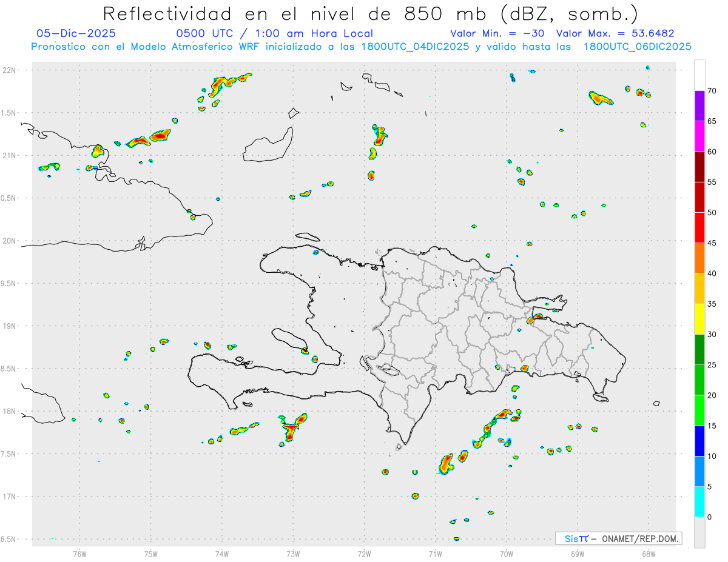
Task: Select the '75W' longitude label
Action: point(151,554)
